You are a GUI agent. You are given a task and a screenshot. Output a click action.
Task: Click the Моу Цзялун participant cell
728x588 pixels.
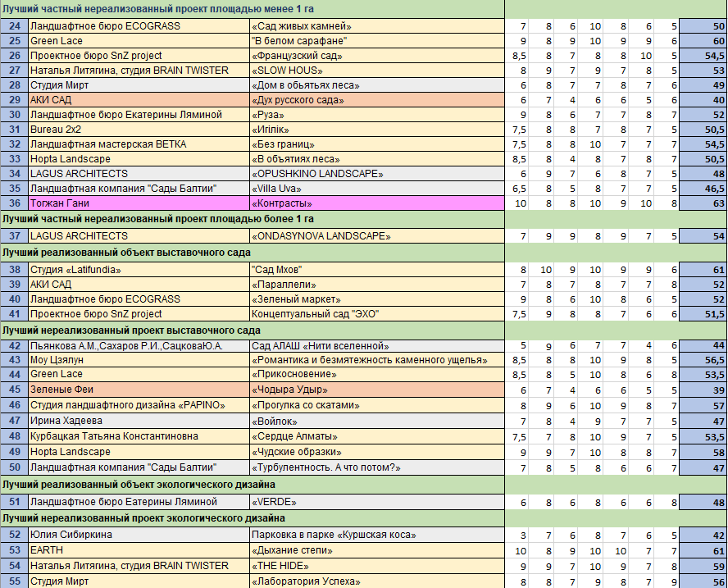pos(138,360)
